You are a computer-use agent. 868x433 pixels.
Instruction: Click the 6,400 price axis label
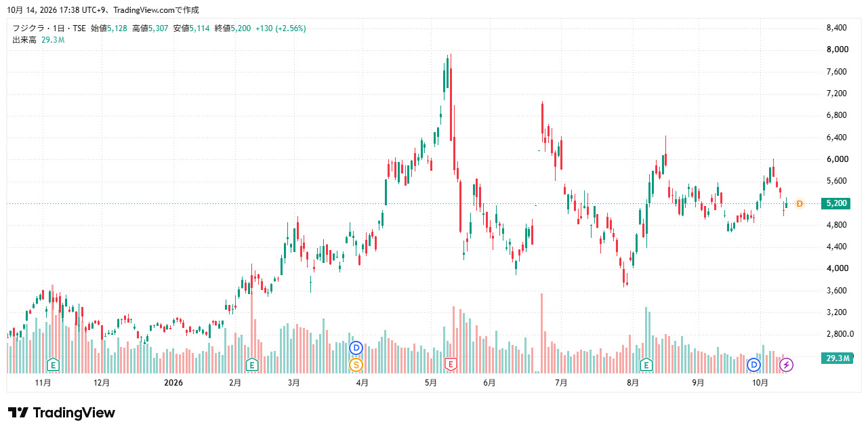coord(837,138)
